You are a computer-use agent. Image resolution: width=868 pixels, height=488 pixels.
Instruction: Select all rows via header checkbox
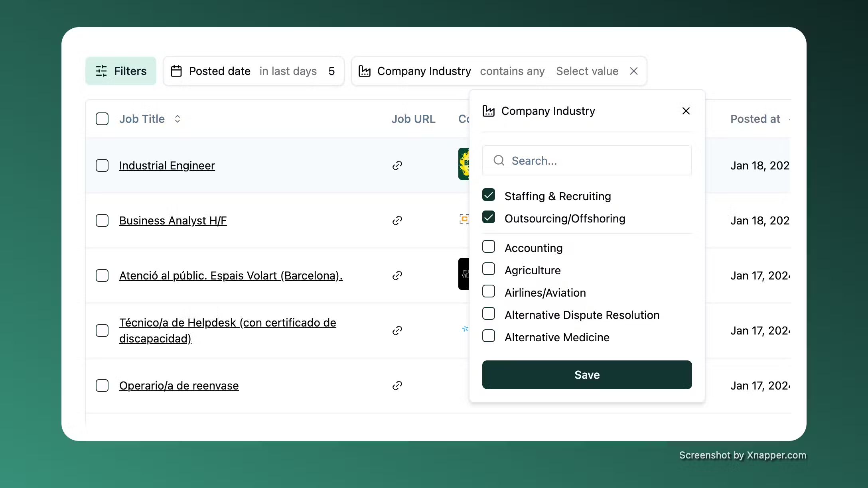(x=102, y=119)
